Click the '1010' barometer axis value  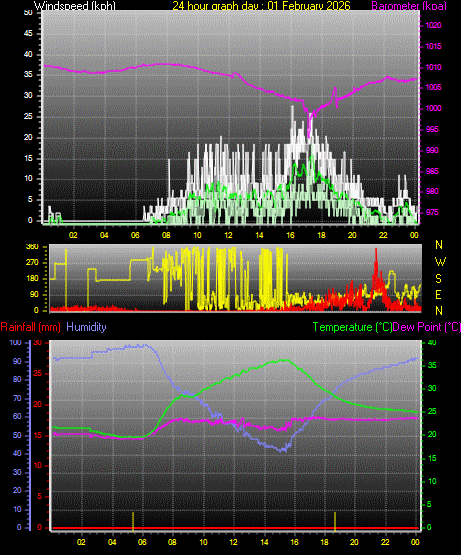pos(433,67)
